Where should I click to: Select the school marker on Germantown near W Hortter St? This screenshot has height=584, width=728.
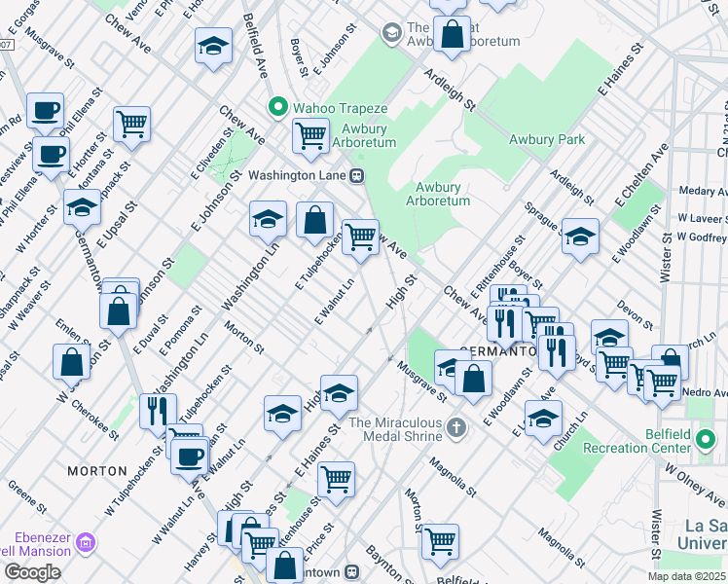82,209
